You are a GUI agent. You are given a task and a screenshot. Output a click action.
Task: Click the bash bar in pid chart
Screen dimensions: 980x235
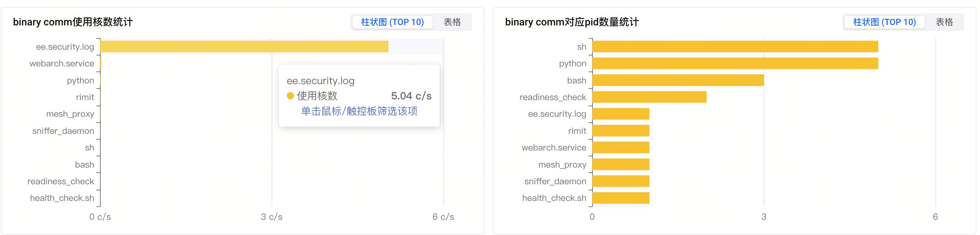(678, 81)
